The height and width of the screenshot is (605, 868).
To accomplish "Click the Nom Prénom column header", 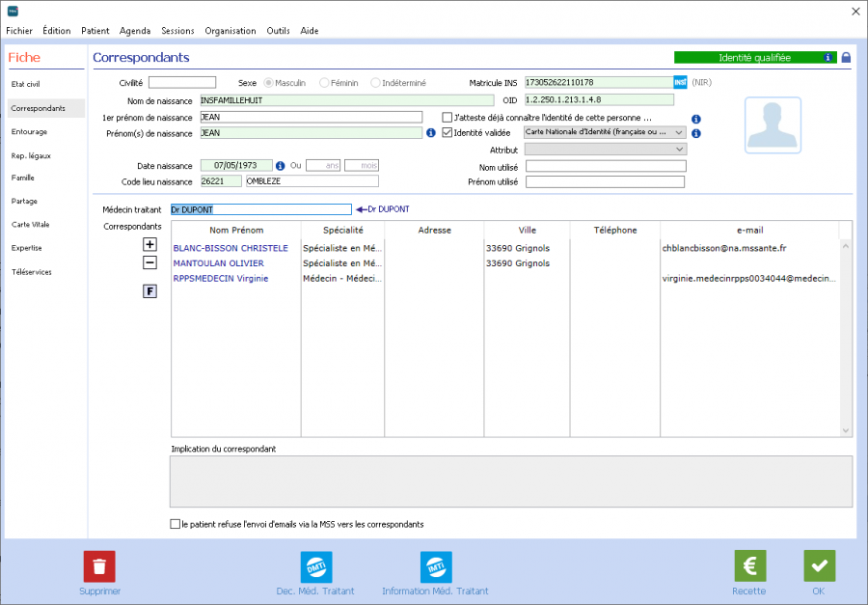I will pos(236,230).
